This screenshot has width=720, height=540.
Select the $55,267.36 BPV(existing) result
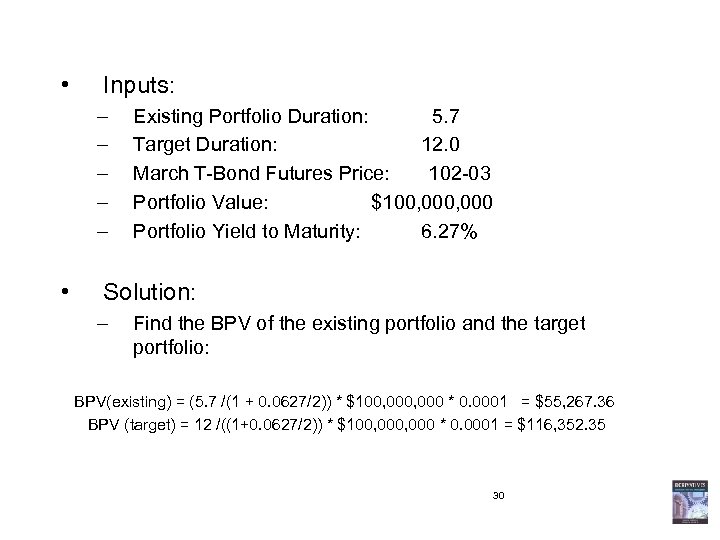point(573,401)
